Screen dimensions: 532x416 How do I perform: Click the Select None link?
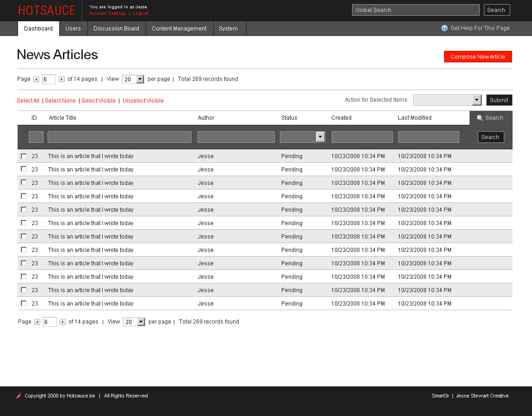60,101
